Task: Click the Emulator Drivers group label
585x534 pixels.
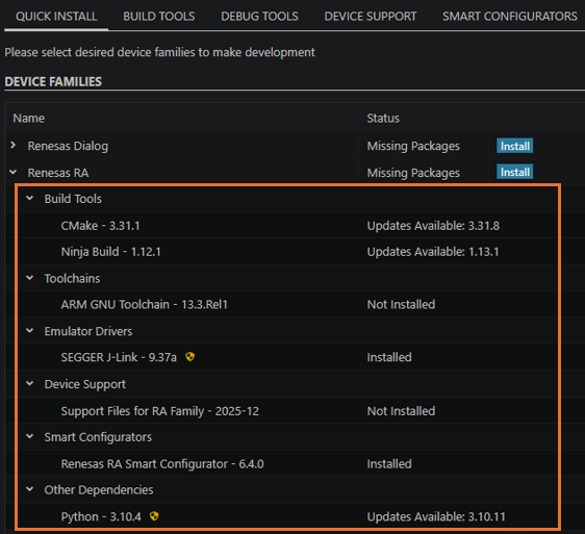Action: click(x=88, y=331)
